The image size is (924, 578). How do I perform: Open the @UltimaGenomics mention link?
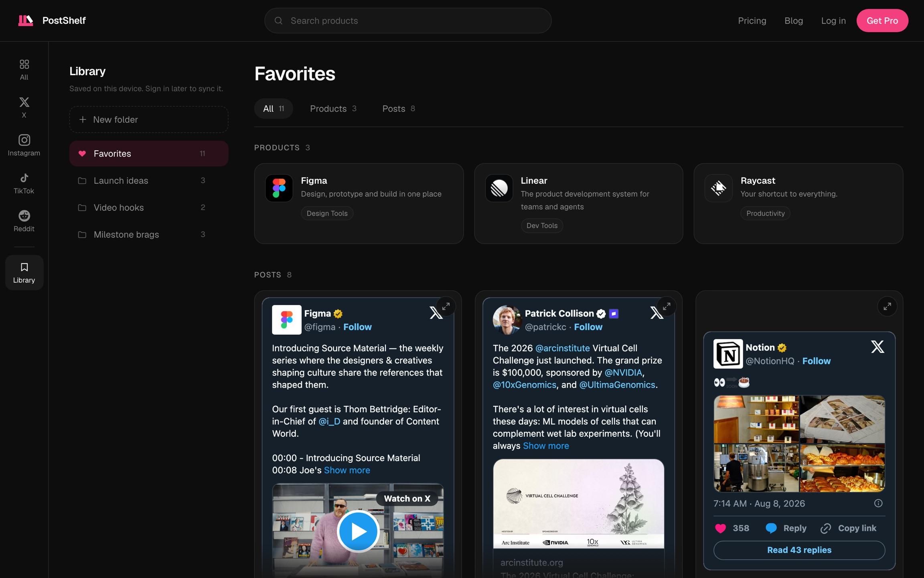(x=617, y=385)
